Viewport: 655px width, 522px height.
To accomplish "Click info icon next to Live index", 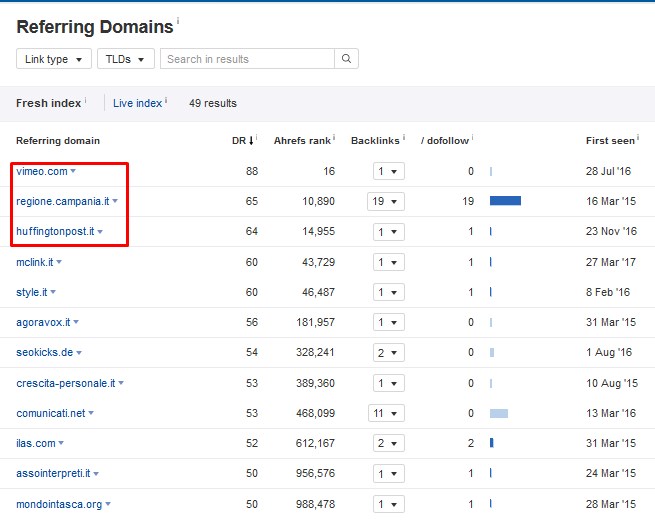I will coord(166,101).
